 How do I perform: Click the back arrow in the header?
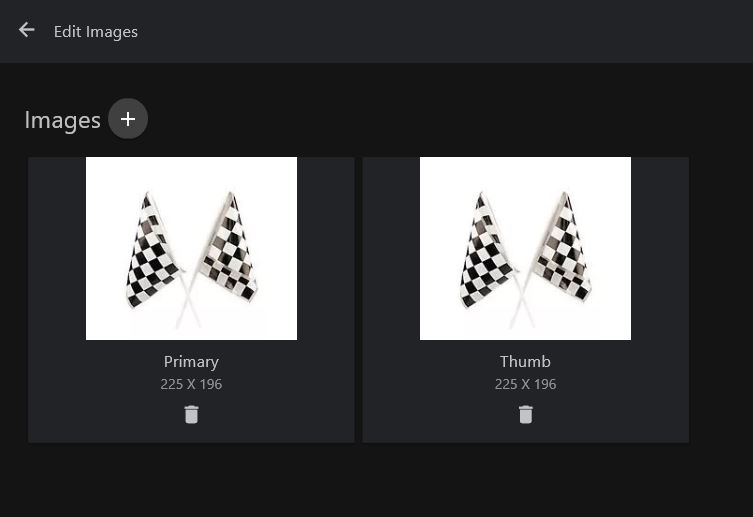click(27, 31)
